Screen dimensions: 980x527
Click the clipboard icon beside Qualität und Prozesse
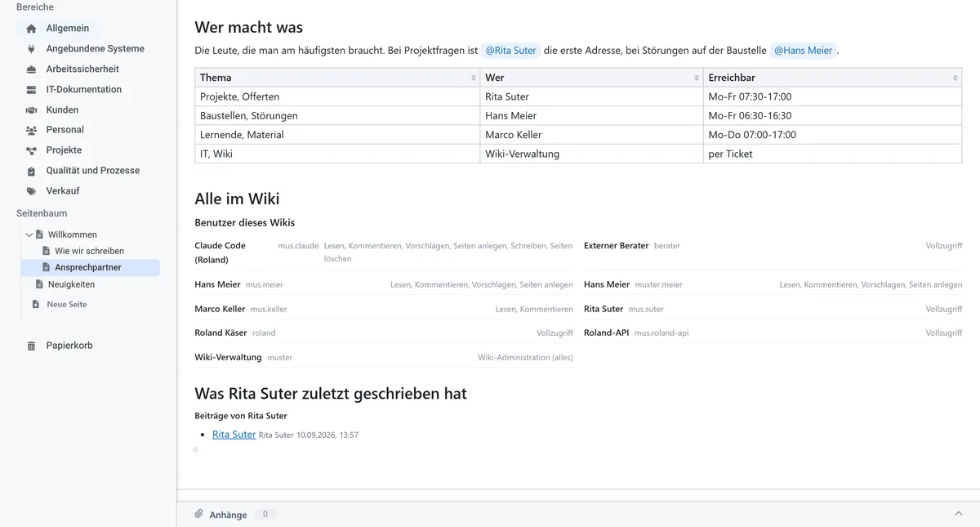pos(31,171)
